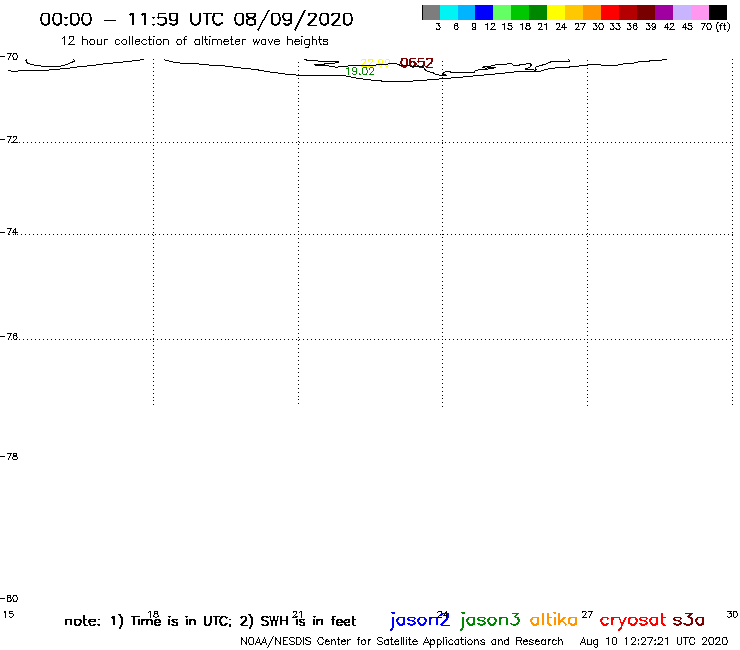The image size is (740, 650).
Task: Click the blue jason2 satellite label
Action: (x=420, y=620)
